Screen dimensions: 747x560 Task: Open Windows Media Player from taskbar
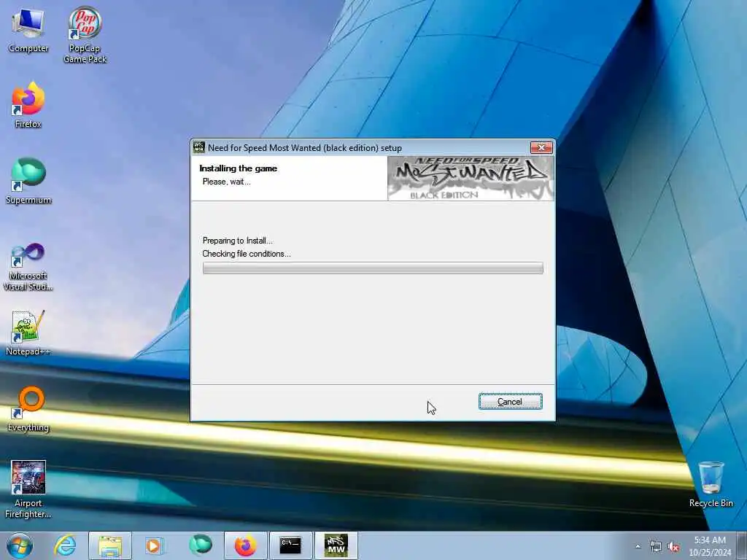point(154,545)
